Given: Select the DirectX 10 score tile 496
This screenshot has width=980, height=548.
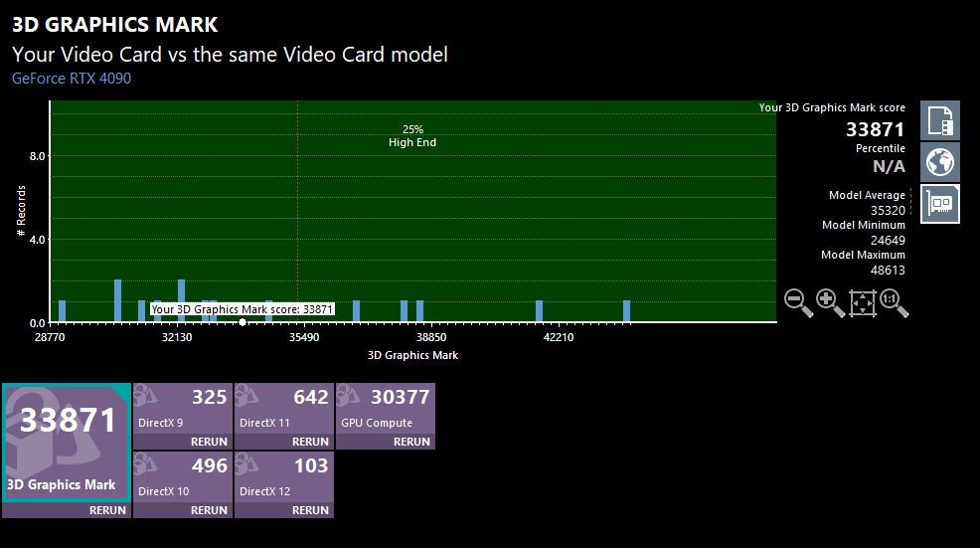Looking at the screenshot, I should tap(183, 477).
